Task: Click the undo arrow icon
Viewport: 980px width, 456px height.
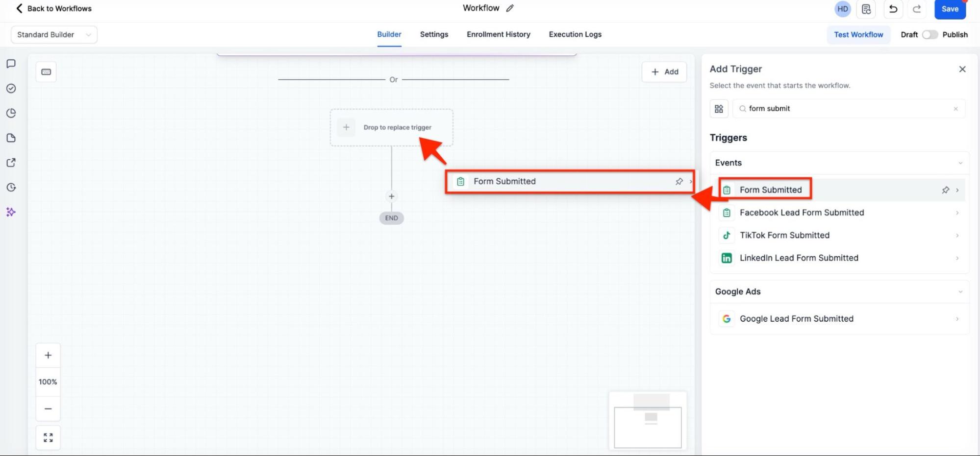Action: click(x=893, y=9)
